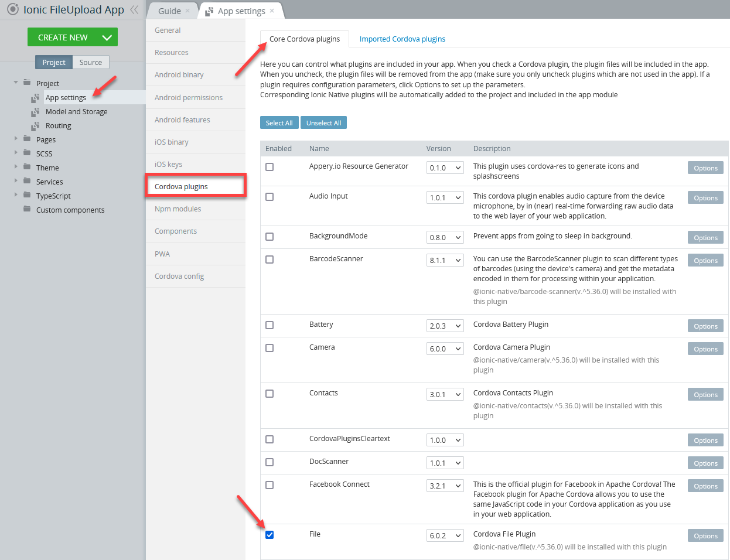
Task: Open Battery version 2.0.3 dropdown
Action: coord(445,326)
